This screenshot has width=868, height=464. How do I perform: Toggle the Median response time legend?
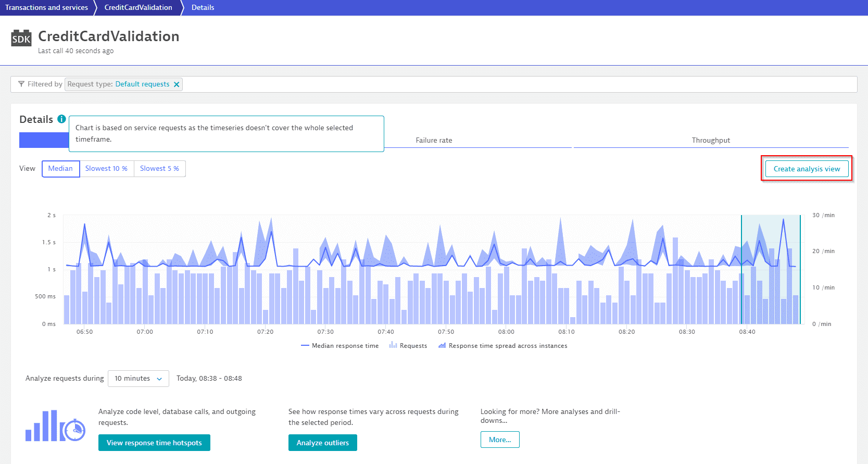click(339, 346)
